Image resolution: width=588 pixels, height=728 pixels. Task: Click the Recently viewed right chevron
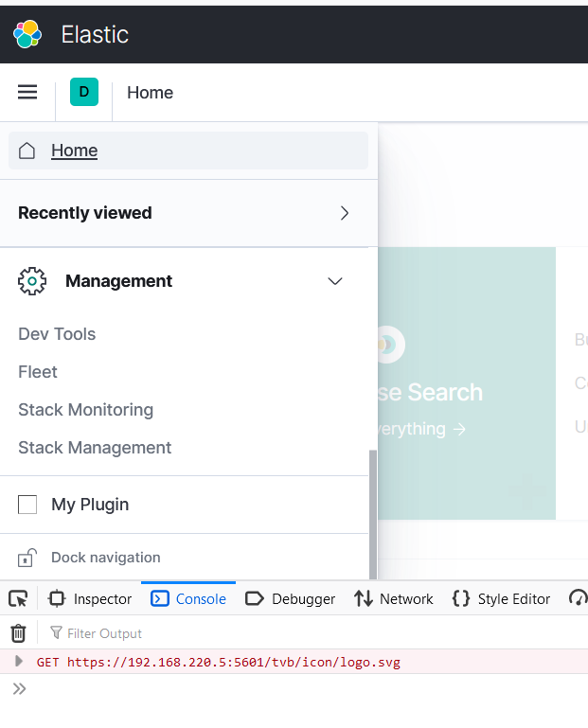344,213
